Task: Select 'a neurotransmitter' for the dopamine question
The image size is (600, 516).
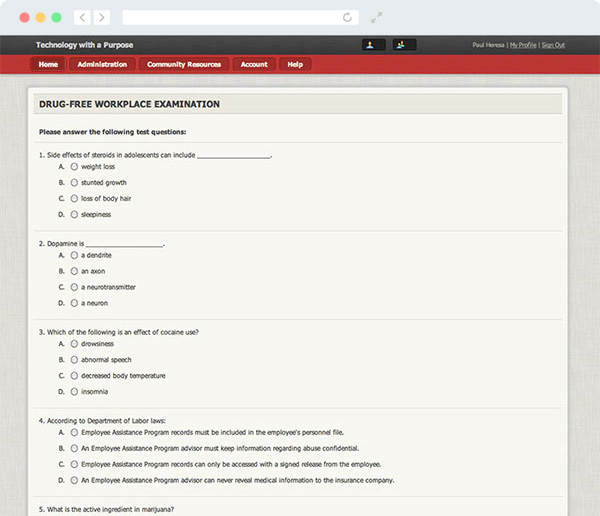Action: pyautogui.click(x=74, y=287)
